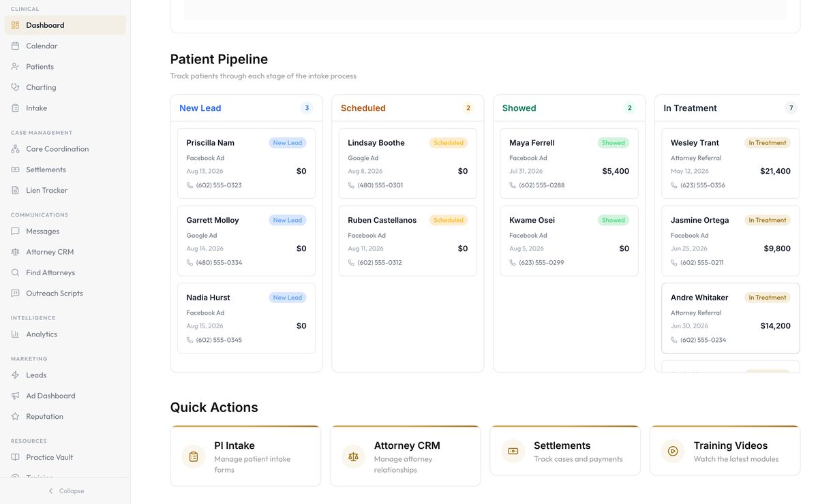Open the PI Intake quick action card
The image size is (818, 504).
click(x=245, y=456)
